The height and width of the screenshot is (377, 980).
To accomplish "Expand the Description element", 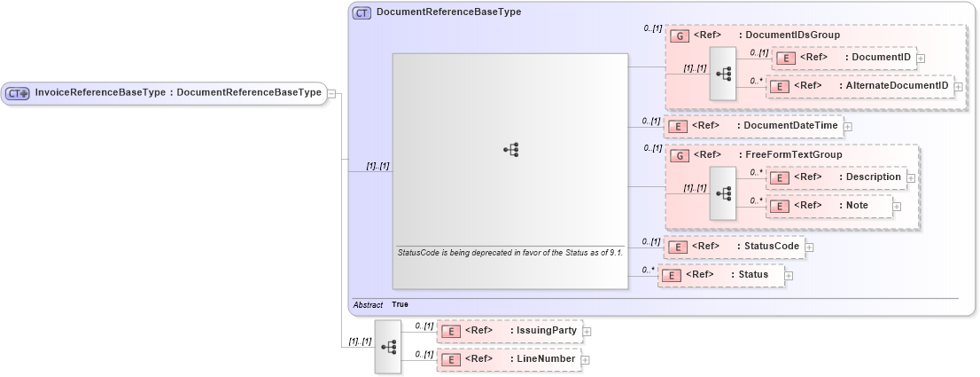I will click(x=911, y=178).
